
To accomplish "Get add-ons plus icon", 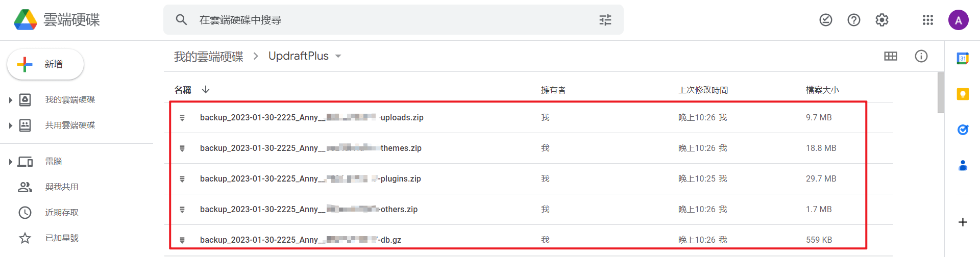I will 963,222.
